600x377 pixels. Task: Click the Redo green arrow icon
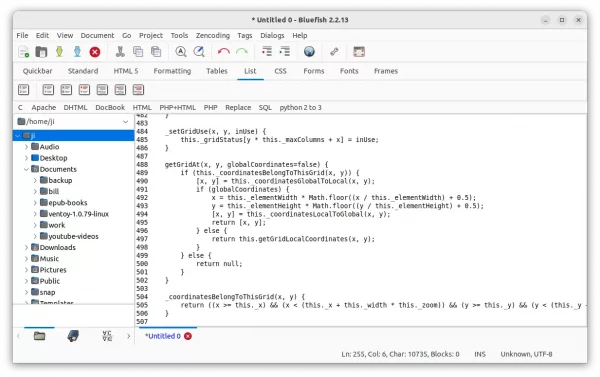pos(241,52)
